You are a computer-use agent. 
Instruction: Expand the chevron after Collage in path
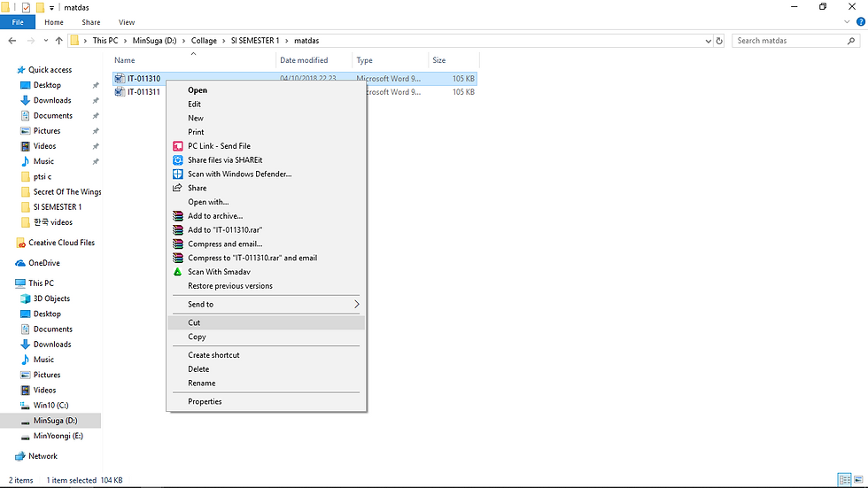[x=223, y=41]
